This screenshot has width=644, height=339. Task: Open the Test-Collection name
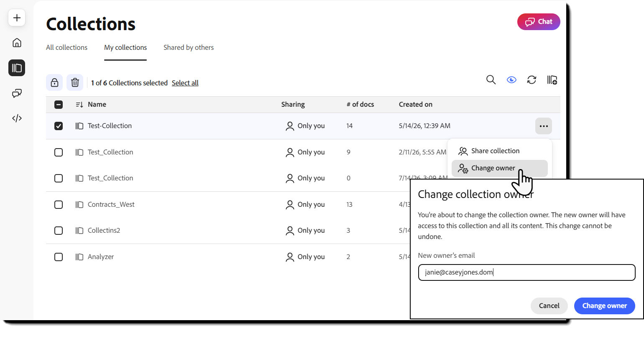click(x=110, y=126)
